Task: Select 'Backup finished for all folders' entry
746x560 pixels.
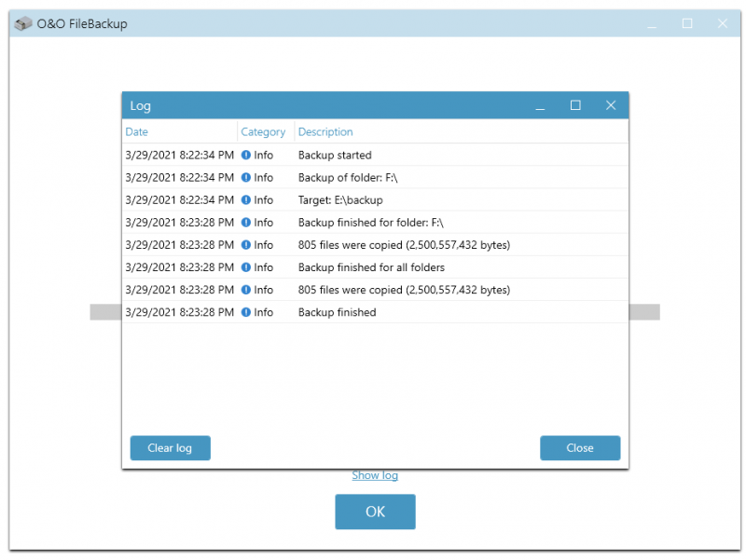Action: 375,267
